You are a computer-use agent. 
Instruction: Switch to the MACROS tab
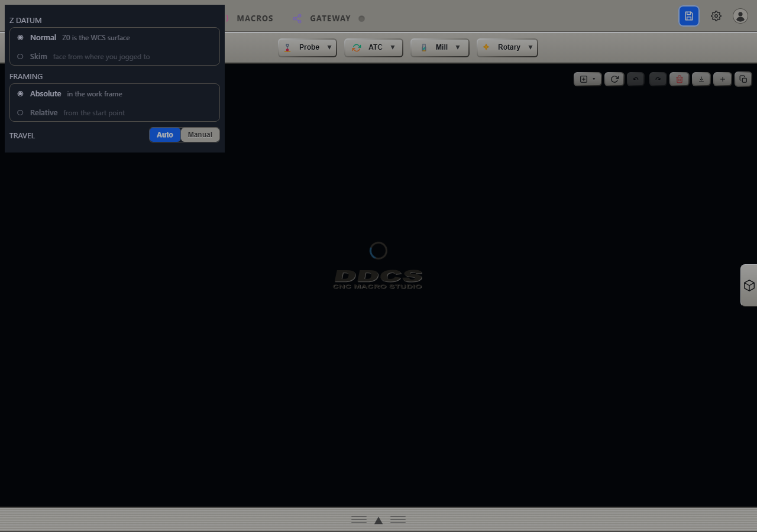(x=255, y=18)
